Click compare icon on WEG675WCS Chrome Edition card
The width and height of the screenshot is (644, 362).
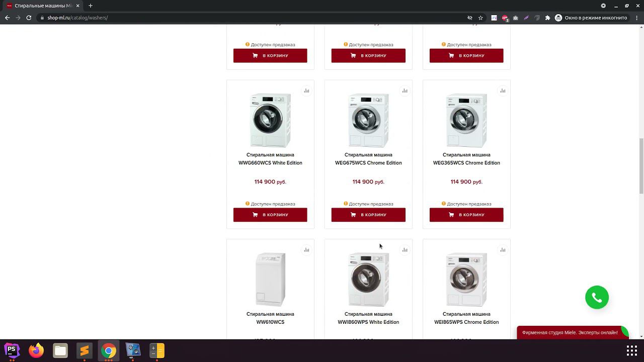(x=405, y=91)
